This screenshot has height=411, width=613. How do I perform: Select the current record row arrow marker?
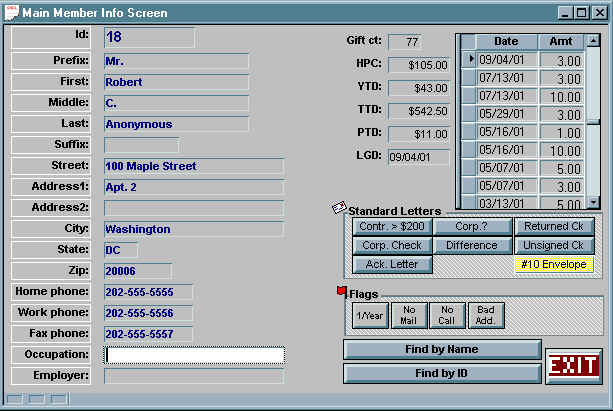coord(468,60)
